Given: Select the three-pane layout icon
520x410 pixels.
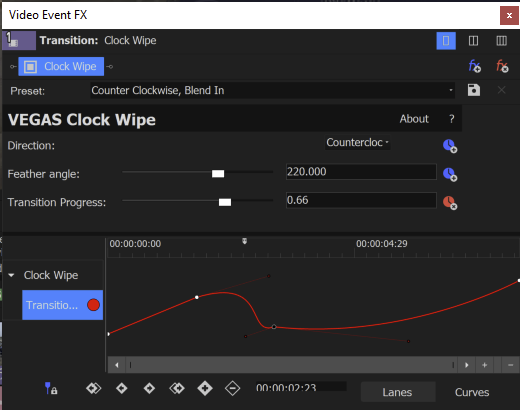Looking at the screenshot, I should click(x=501, y=41).
